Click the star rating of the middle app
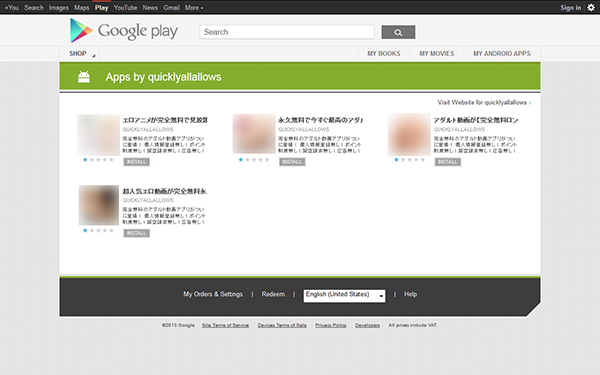This screenshot has height=375, width=600. tap(254, 160)
